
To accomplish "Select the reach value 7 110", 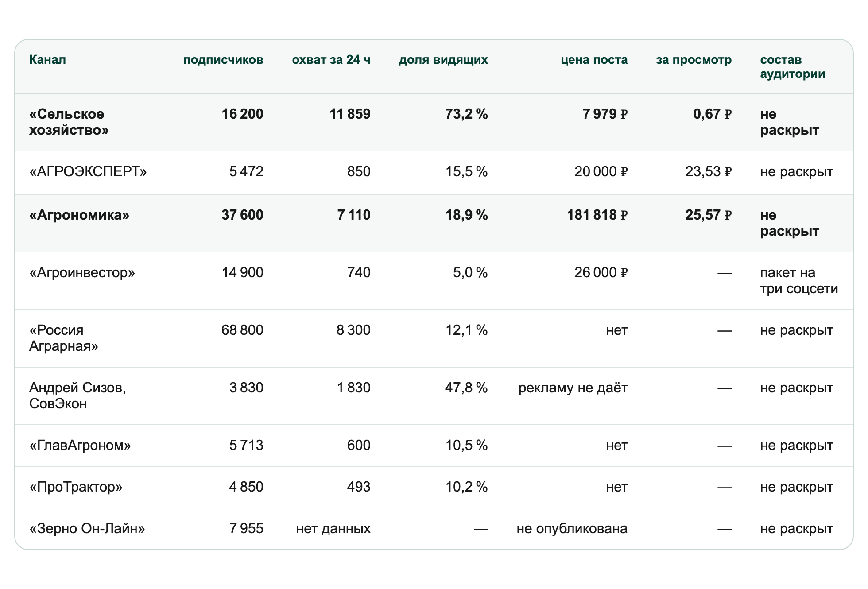I will pos(354,215).
